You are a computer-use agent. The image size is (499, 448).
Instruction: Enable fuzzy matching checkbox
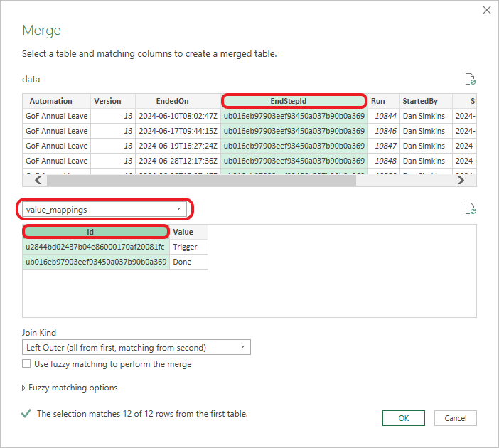pos(26,363)
